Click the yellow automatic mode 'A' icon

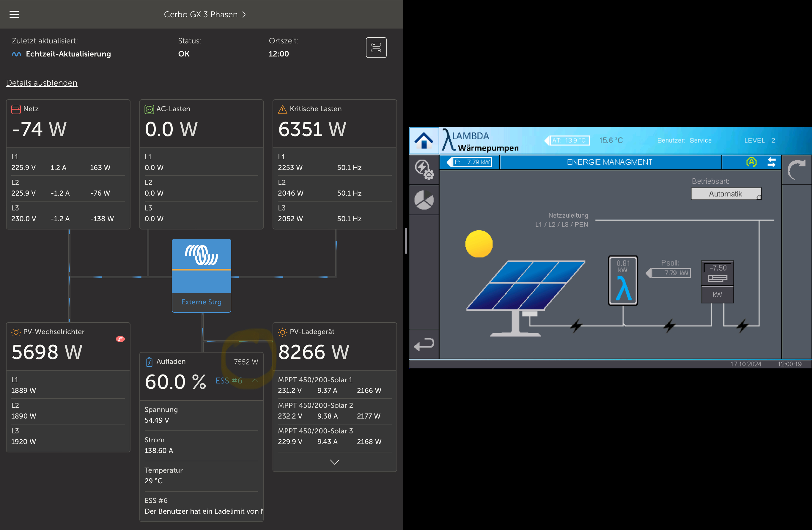point(751,162)
